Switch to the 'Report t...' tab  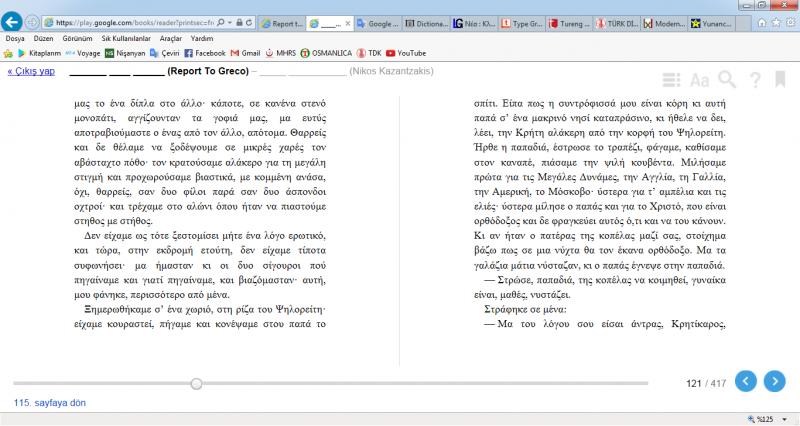pyautogui.click(x=282, y=23)
